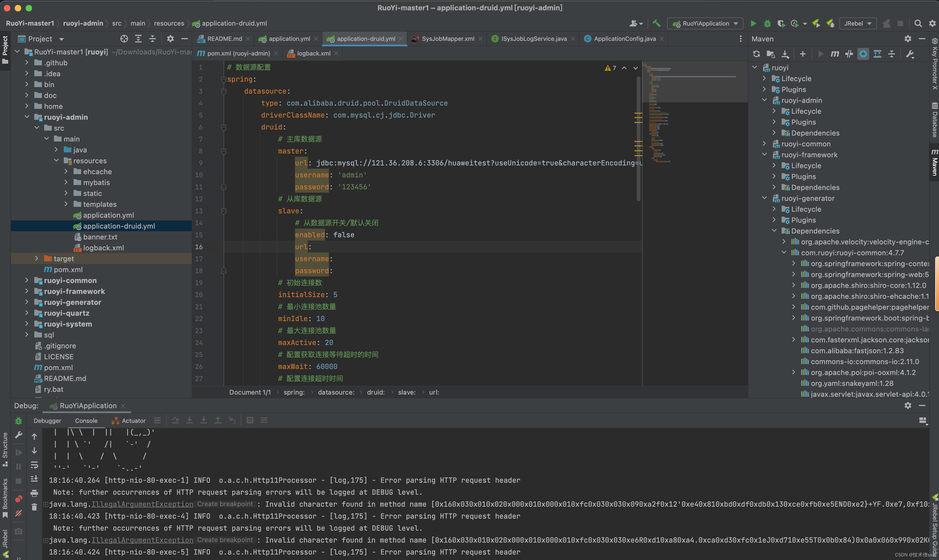Click Select Opened File target icon
This screenshot has width=939, height=560.
(x=124, y=39)
